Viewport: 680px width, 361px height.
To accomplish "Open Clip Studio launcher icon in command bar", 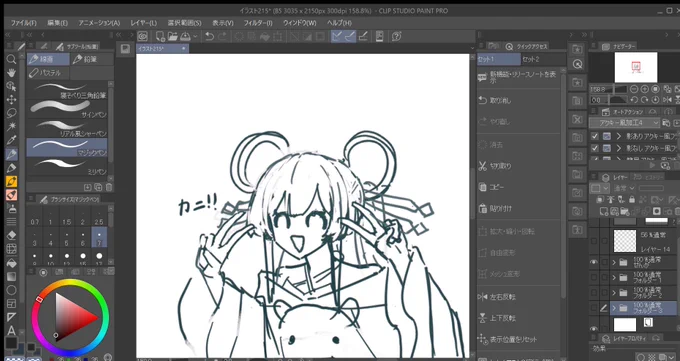I will tap(142, 36).
